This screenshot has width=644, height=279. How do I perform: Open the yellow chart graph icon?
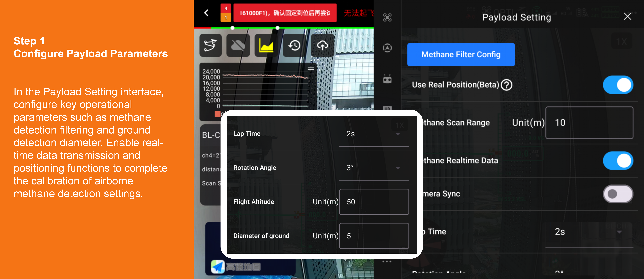point(266,46)
